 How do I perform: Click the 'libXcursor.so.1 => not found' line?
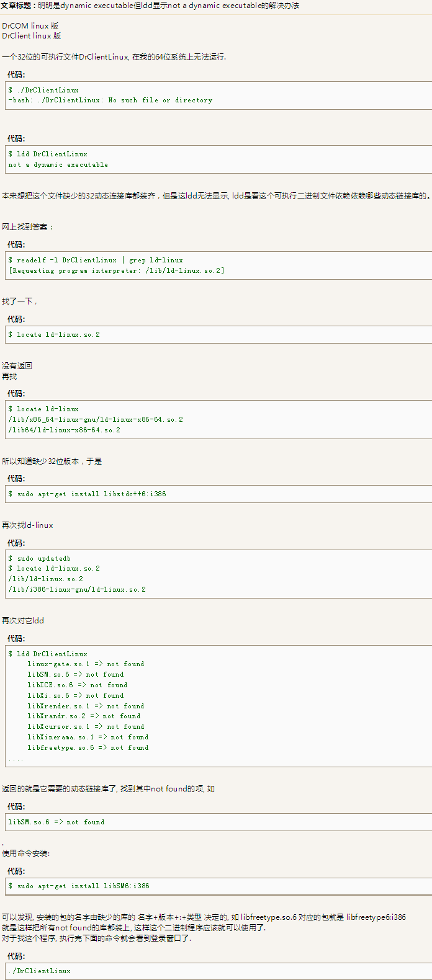click(x=86, y=727)
